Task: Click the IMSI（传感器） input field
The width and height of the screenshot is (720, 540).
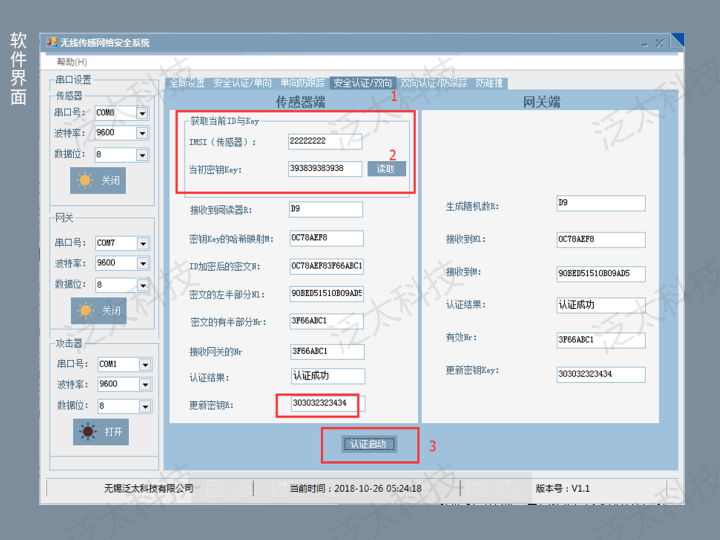Action: coord(324,142)
